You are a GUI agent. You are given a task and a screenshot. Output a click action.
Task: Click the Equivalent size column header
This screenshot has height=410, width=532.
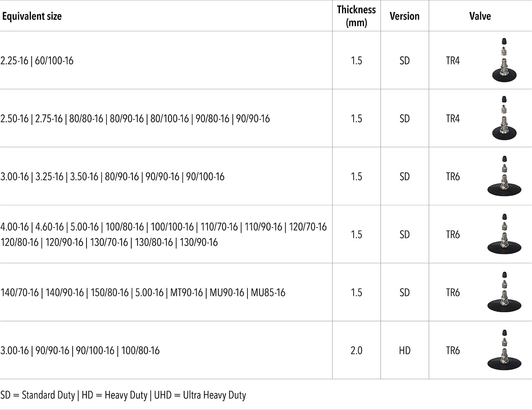32,16
